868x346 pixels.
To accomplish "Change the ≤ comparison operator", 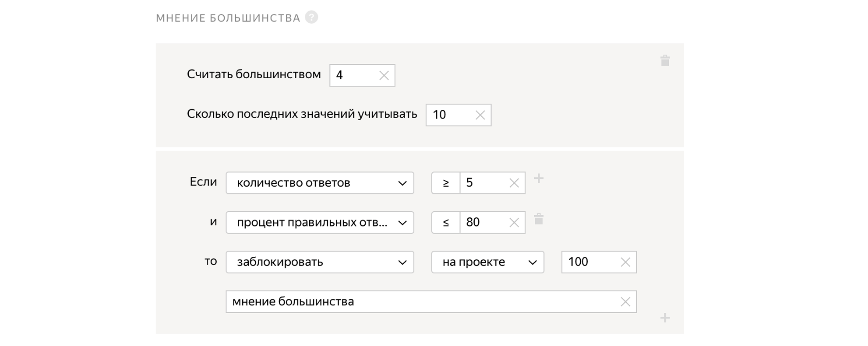I will 446,223.
